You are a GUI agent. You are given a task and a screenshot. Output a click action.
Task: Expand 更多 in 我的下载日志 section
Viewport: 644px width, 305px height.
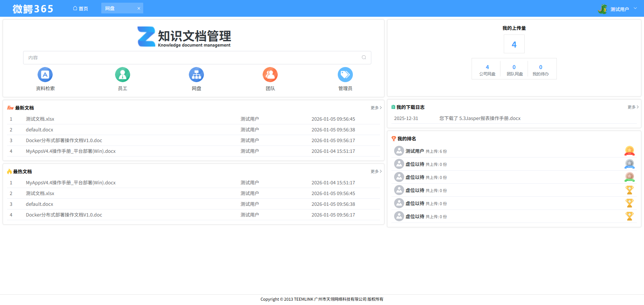click(x=633, y=107)
